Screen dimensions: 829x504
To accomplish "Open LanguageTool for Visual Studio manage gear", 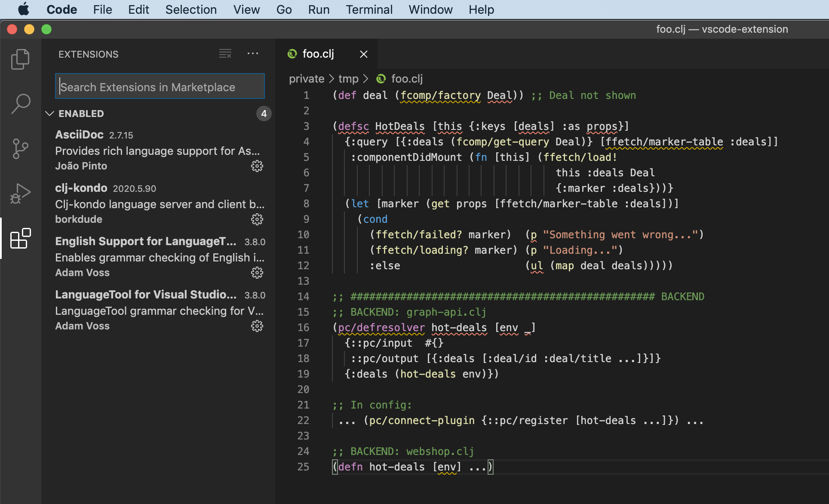I will (x=257, y=326).
